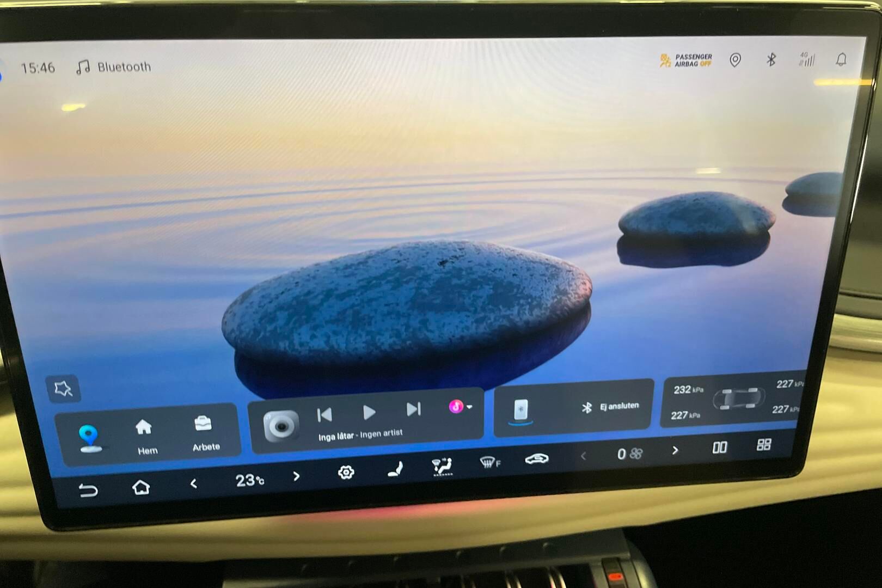Toggle the front windshield defrost
The width and height of the screenshot is (882, 588).
[x=489, y=463]
